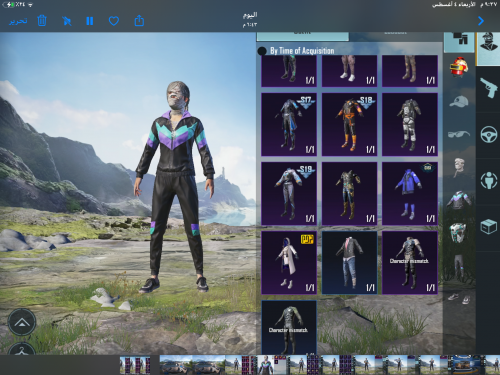
Task: Select the white coat outfit with yellow badge
Action: [289, 263]
